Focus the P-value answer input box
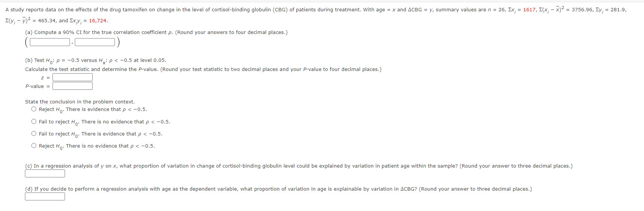This screenshot has height=211, width=644. click(x=73, y=86)
